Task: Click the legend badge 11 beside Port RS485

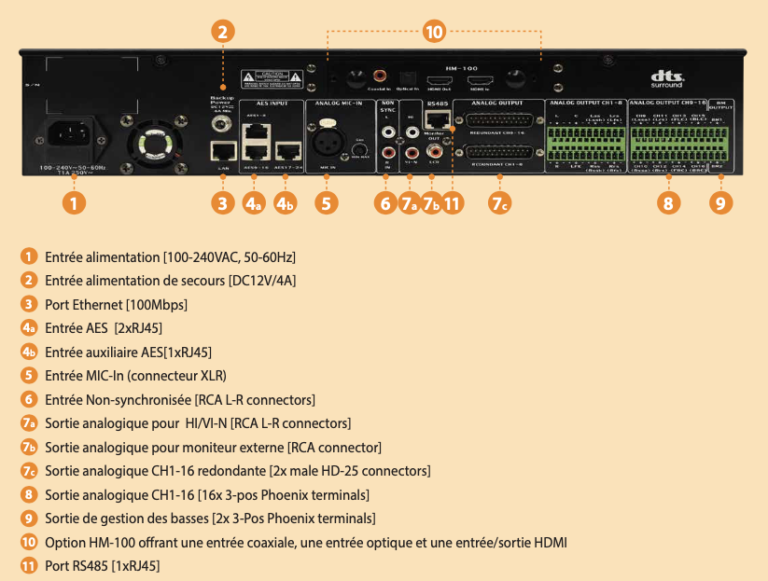Action: point(29,565)
